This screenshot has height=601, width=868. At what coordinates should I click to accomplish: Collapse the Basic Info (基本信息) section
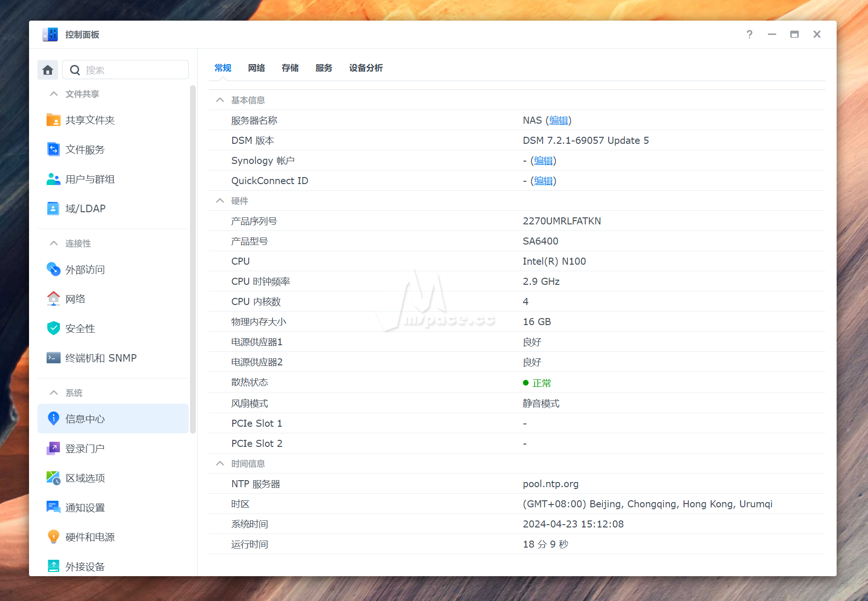(x=220, y=100)
